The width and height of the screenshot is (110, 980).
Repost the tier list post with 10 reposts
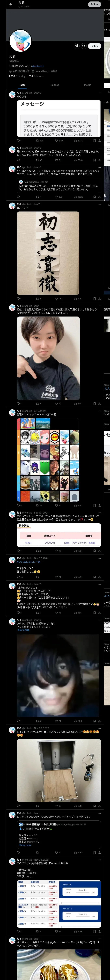point(39,506)
